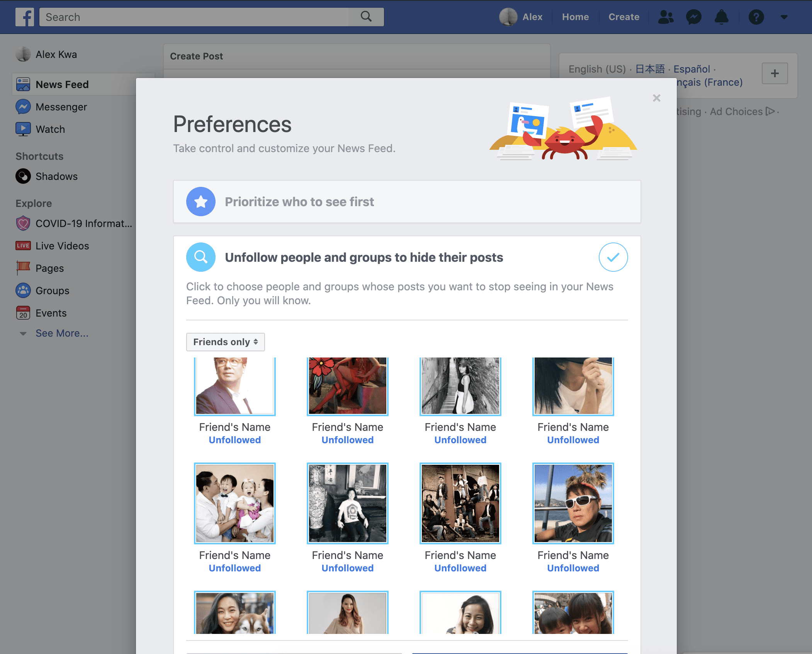Screen dimensions: 812x654
Task: Add a language with the plus button
Action: tap(775, 73)
